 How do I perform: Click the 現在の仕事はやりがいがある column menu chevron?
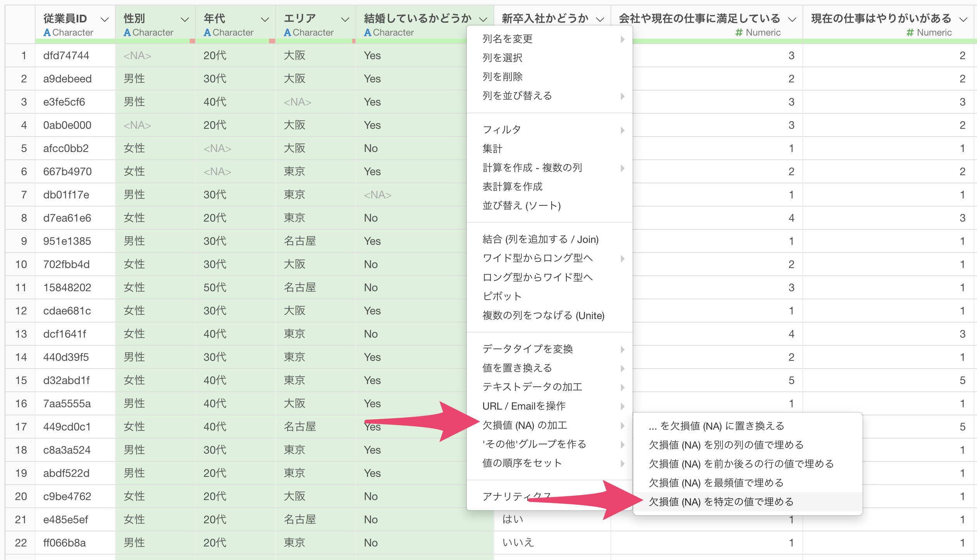963,19
